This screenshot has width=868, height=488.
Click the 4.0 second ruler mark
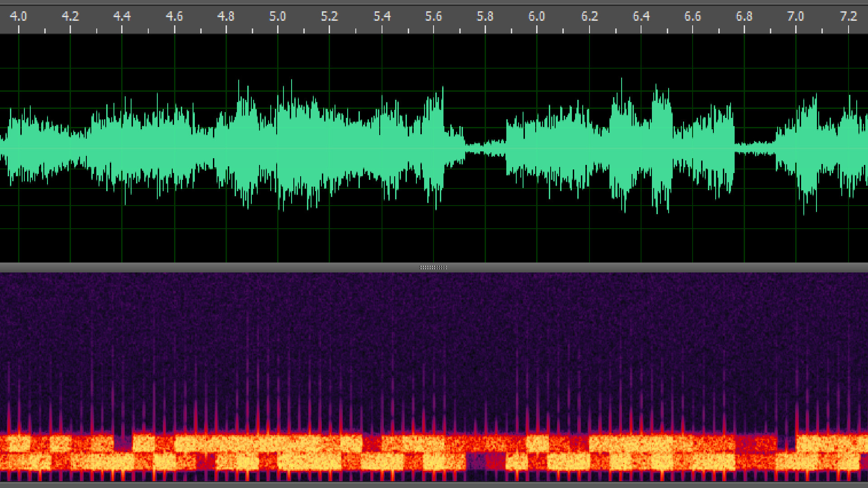(19, 17)
